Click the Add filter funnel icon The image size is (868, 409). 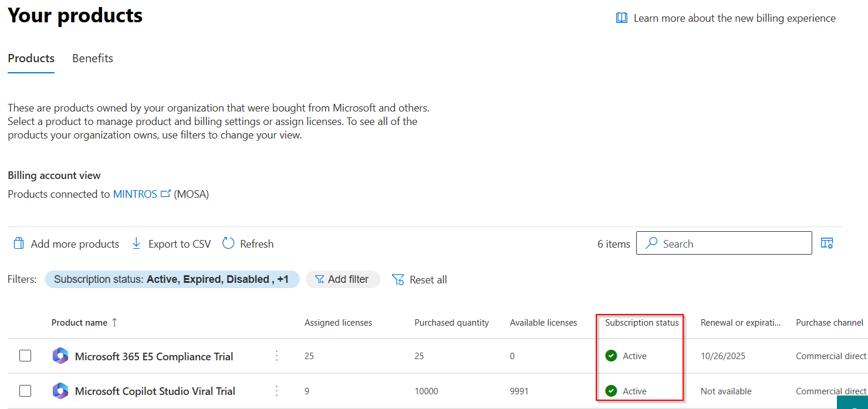[x=319, y=279]
